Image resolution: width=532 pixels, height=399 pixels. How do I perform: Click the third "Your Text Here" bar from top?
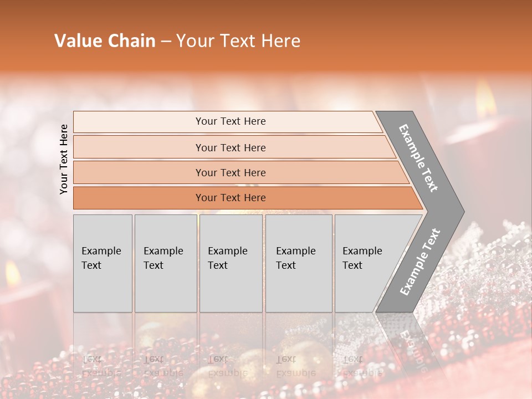point(230,172)
